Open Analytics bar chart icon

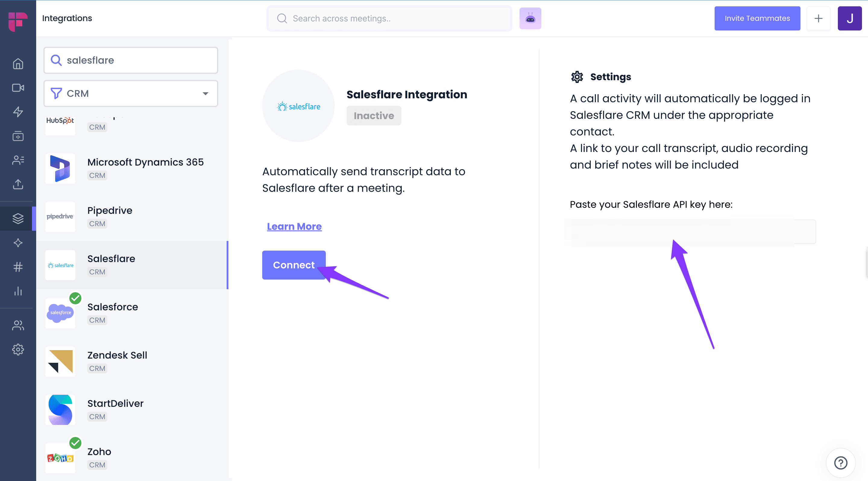18,291
